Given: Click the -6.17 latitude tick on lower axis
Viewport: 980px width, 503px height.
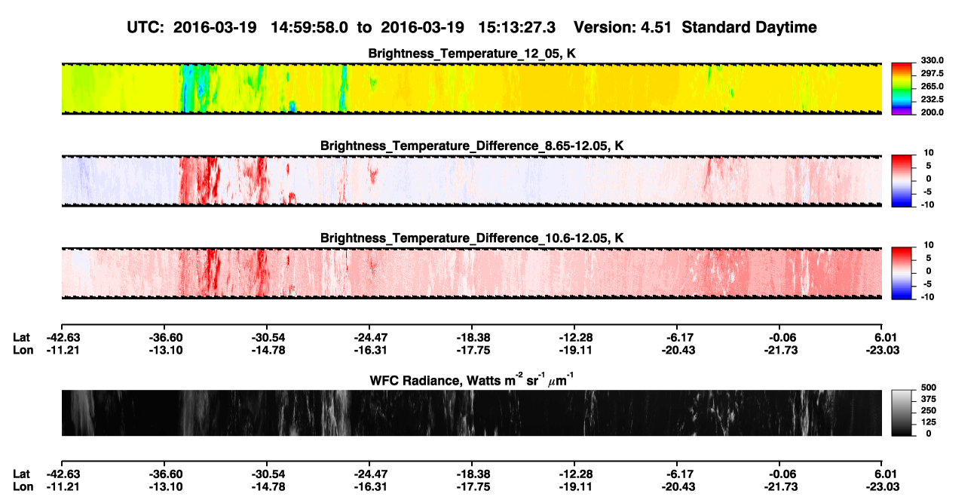Looking at the screenshot, I should tap(677, 474).
